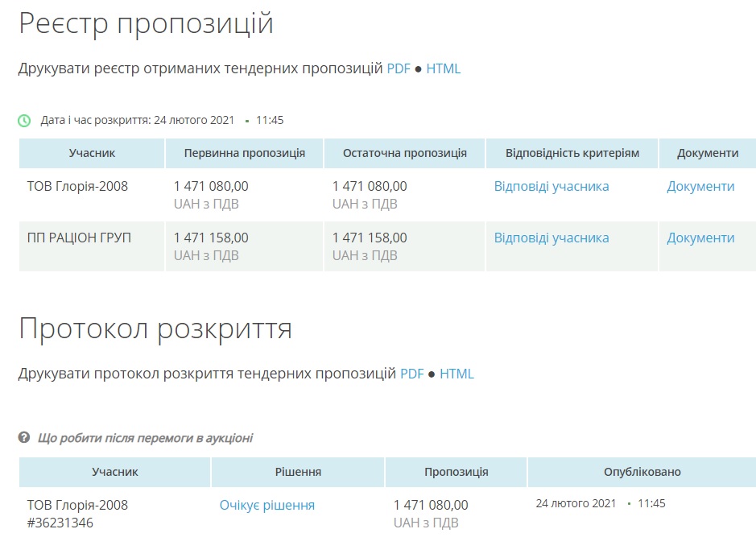756x558 pixels.
Task: Open Документи for ТОВ Глорія-2008
Action: 700,186
